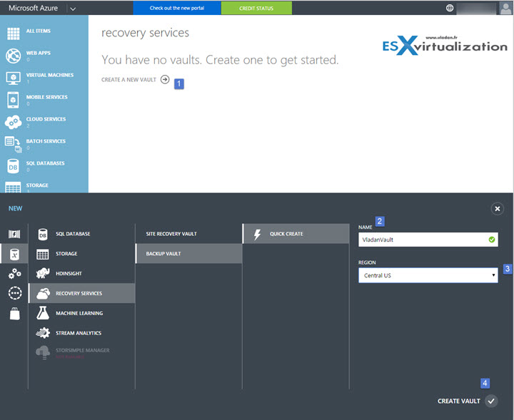Open the Region dropdown set to Central US
514x420 pixels.
[x=428, y=275]
